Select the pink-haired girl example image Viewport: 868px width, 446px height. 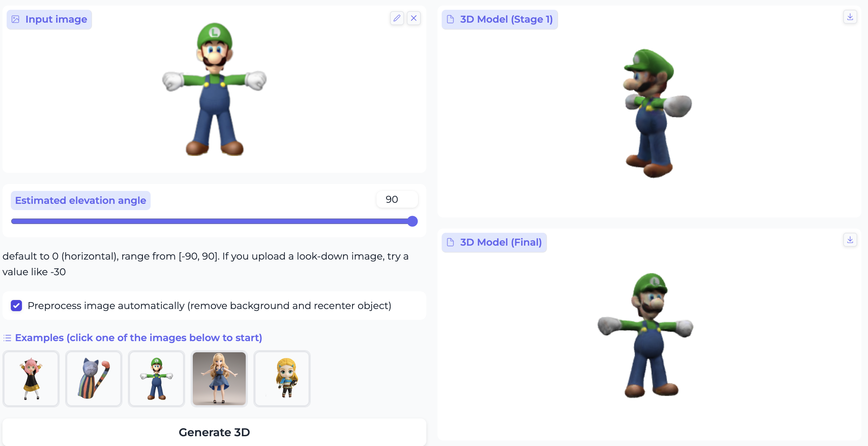pos(31,379)
